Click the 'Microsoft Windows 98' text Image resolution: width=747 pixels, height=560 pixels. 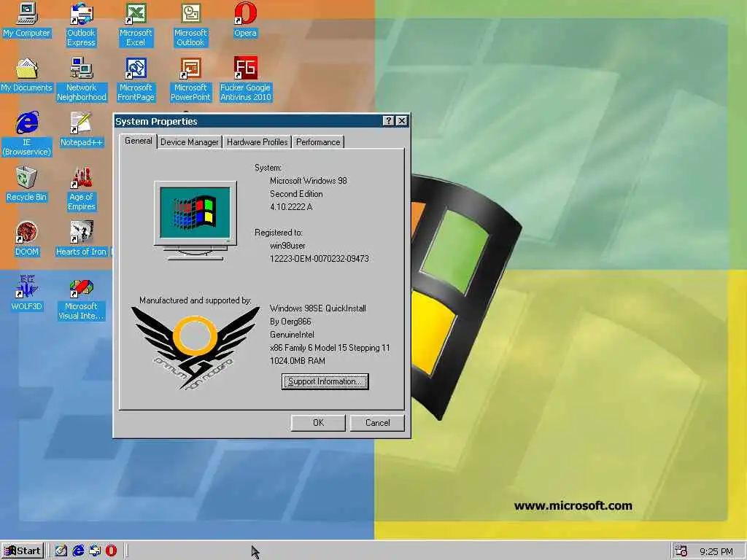(309, 181)
